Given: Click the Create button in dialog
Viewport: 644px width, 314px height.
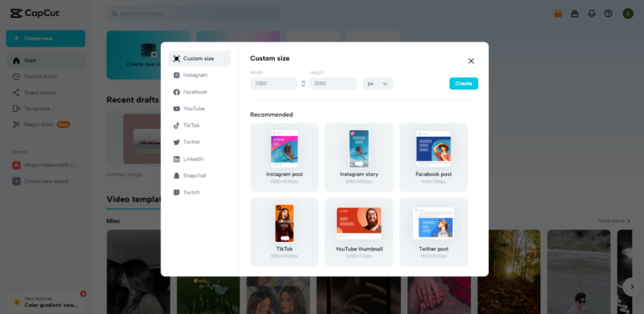Looking at the screenshot, I should (464, 83).
